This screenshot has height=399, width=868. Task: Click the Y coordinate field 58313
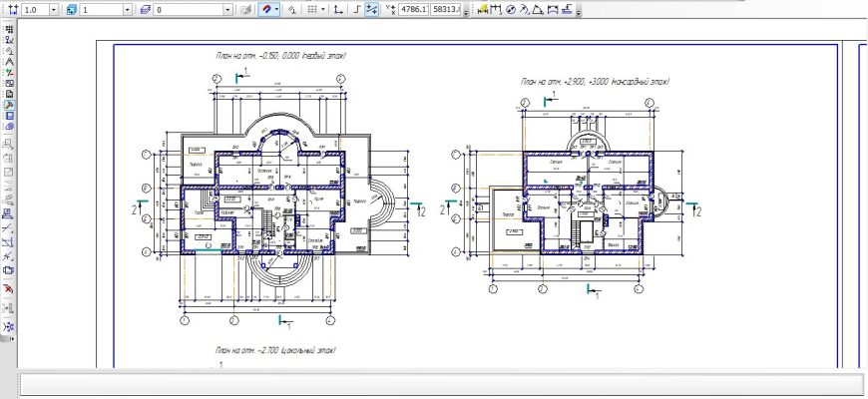click(x=444, y=9)
